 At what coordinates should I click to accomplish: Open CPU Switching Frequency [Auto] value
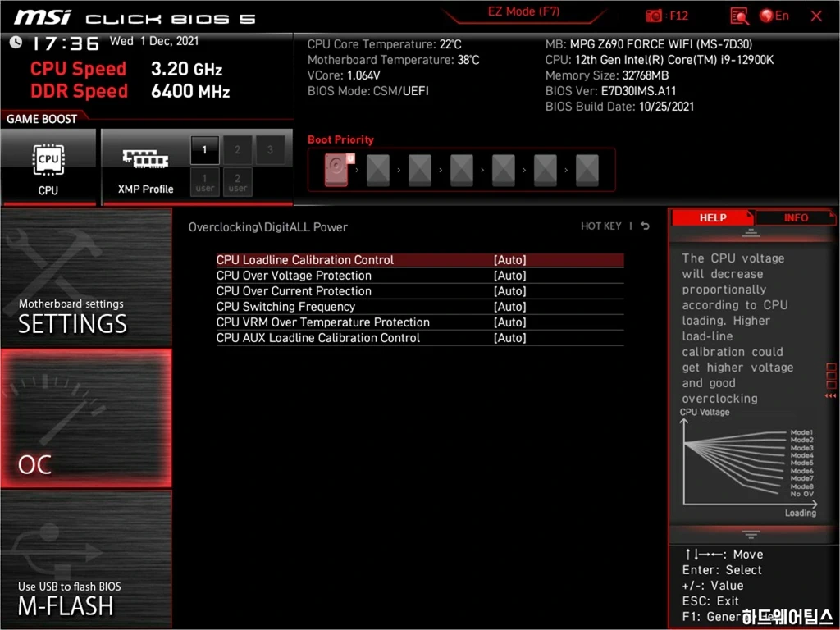click(509, 307)
